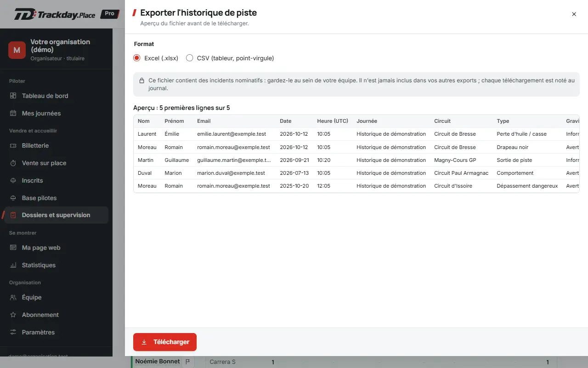Click the Tableau de bord grid icon

13,96
